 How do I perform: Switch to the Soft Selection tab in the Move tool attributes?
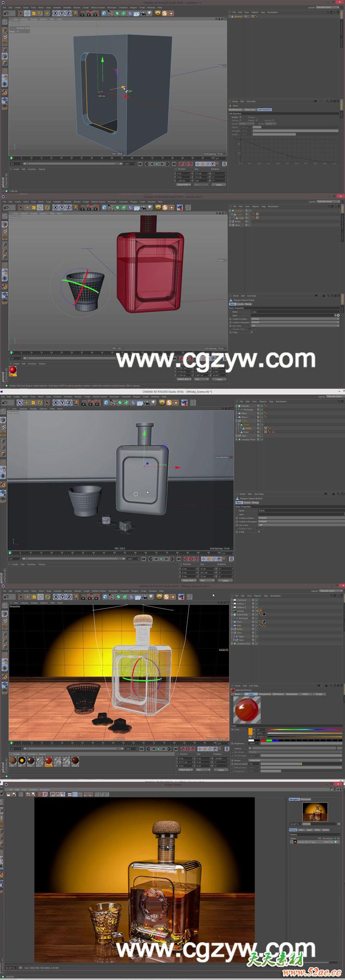click(265, 110)
